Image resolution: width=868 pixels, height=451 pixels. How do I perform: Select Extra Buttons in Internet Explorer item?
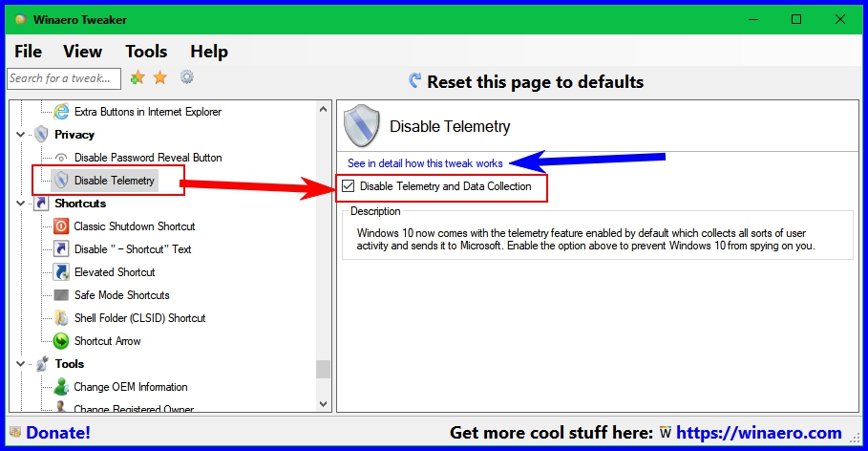(x=148, y=112)
